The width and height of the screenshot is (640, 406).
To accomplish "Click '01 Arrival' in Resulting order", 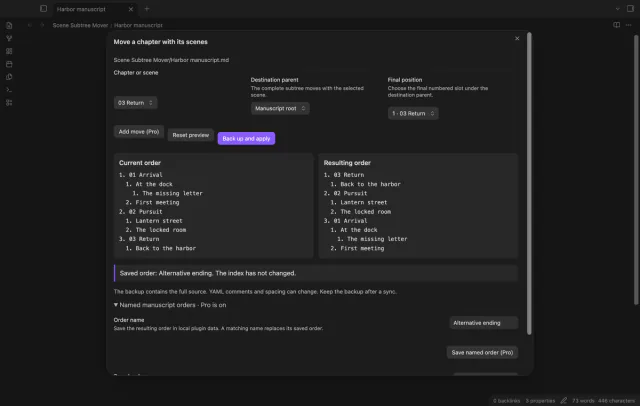I will coord(351,221).
